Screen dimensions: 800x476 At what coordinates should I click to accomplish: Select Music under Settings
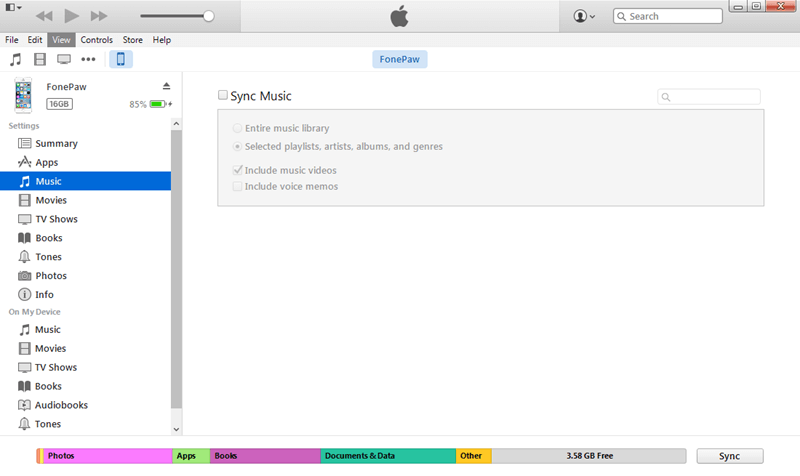[86, 181]
